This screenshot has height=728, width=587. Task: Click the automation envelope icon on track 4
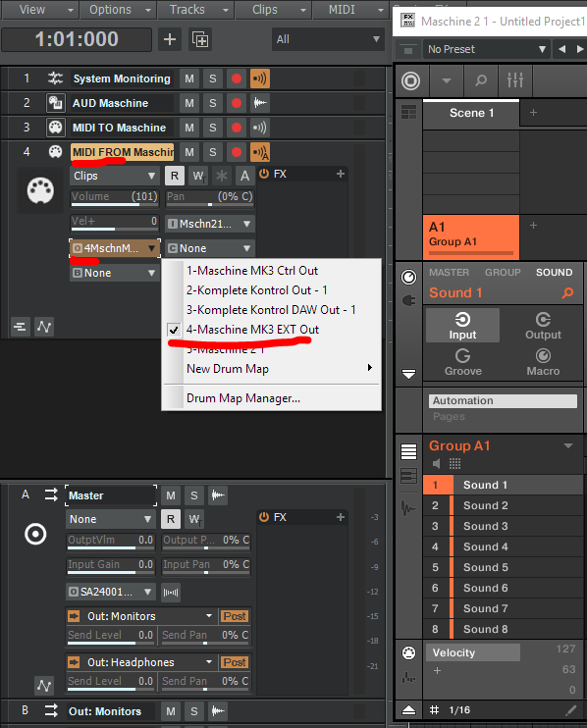[44, 327]
